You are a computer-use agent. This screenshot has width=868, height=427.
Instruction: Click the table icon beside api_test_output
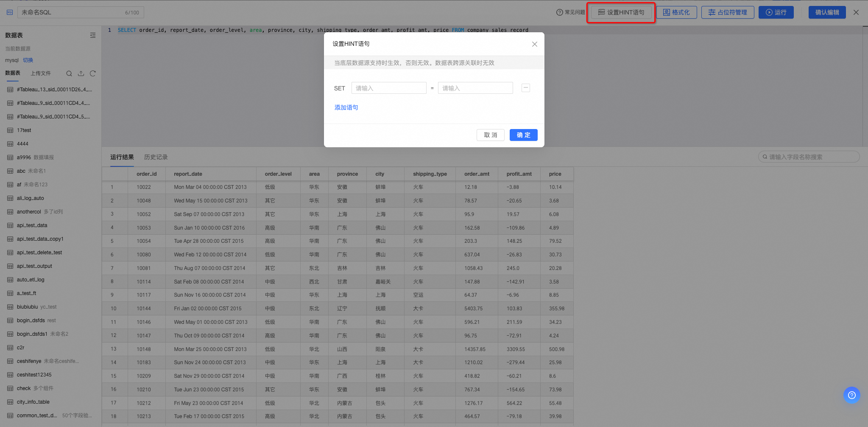pyautogui.click(x=10, y=266)
